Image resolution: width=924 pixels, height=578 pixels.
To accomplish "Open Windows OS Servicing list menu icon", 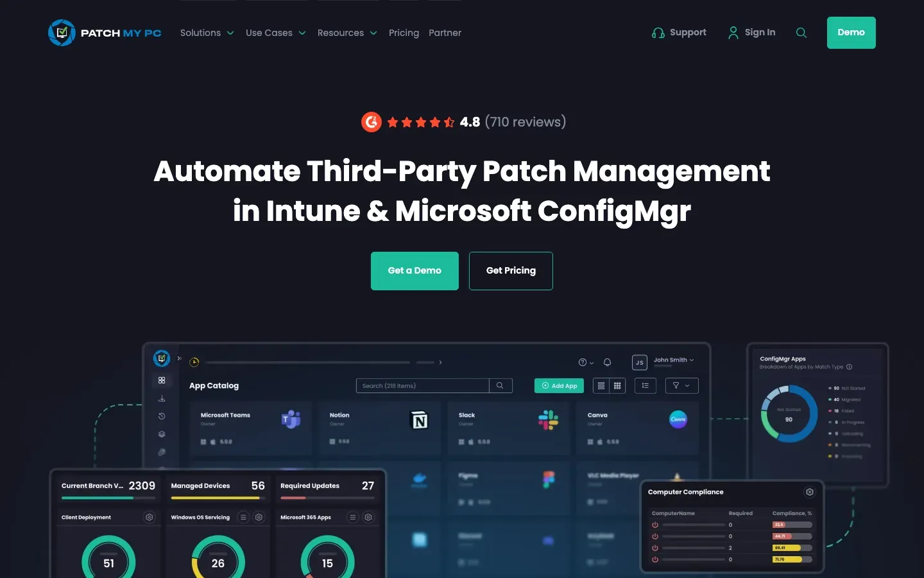I will [243, 517].
